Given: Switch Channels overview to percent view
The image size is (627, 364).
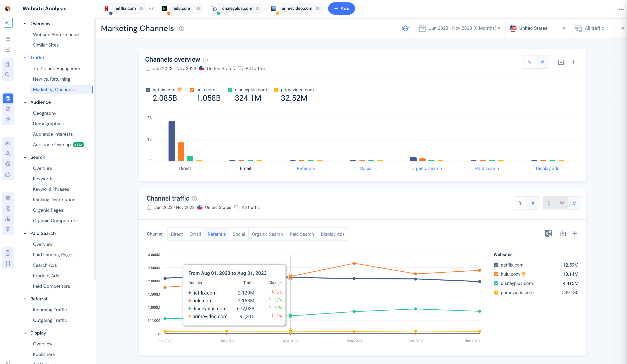Looking at the screenshot, I should (x=530, y=62).
